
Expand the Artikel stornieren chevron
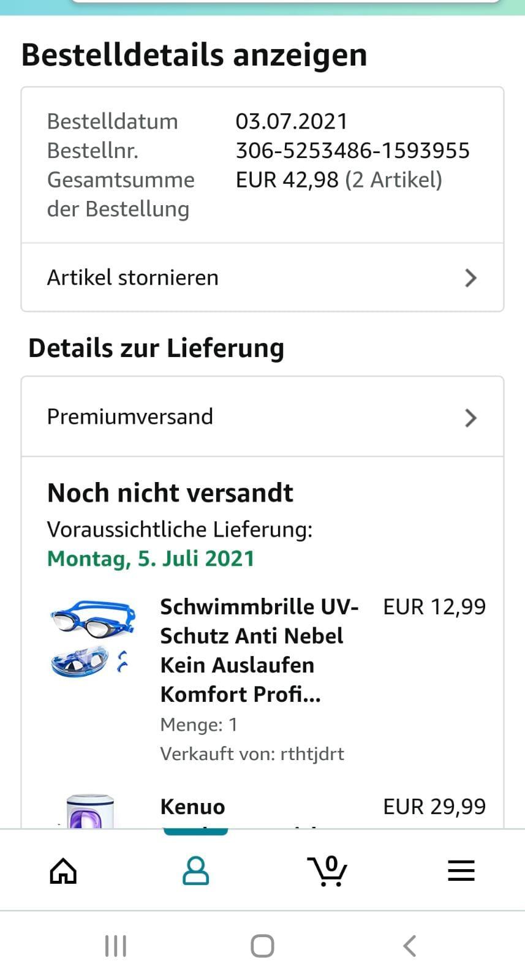pos(470,277)
